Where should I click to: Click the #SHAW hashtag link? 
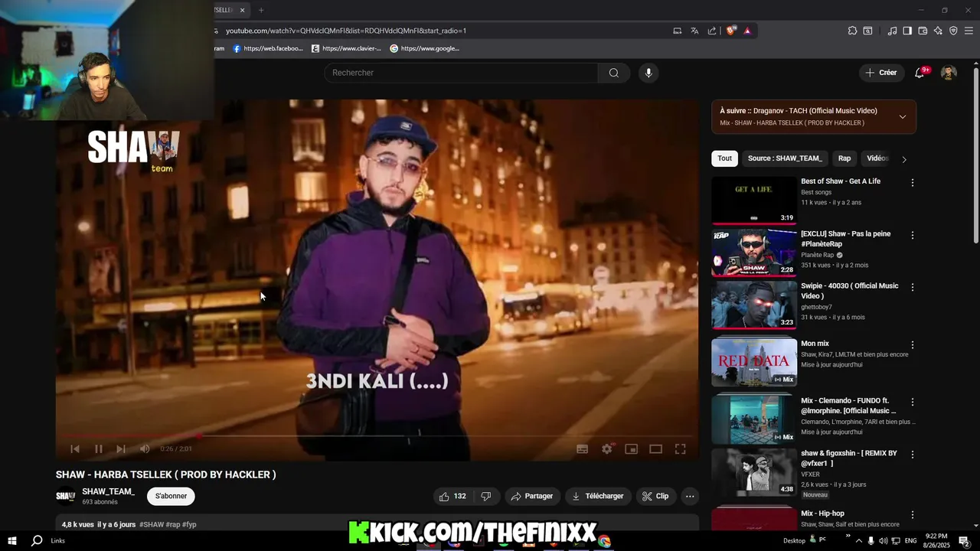[x=152, y=524]
